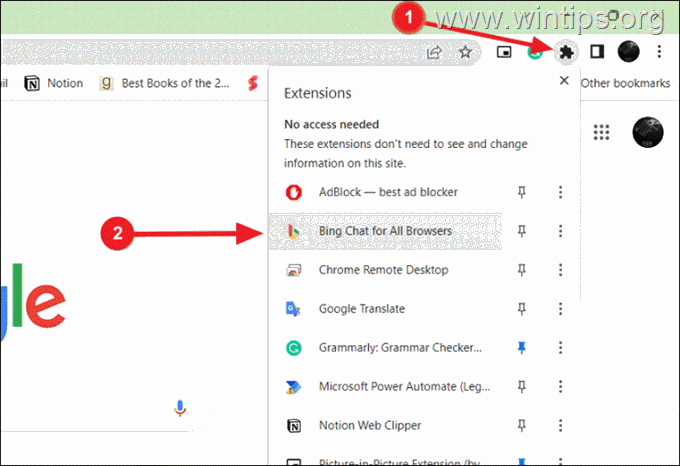Open more options for Google Translate

coord(560,309)
